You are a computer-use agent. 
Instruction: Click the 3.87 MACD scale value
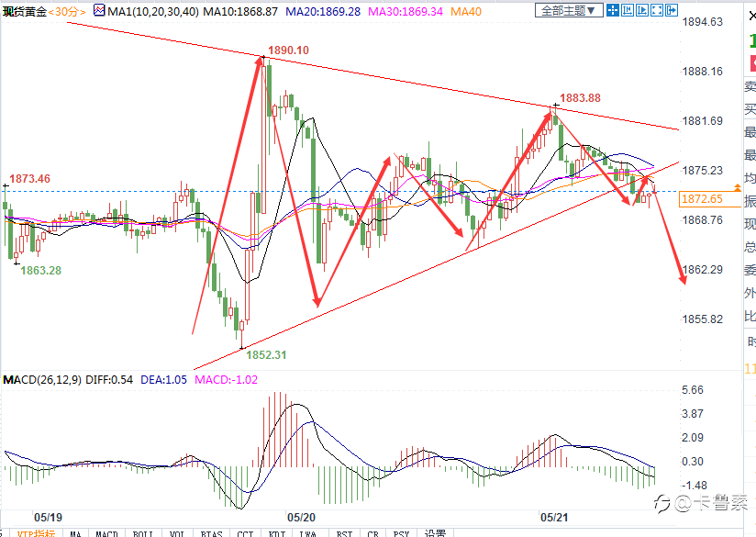click(693, 413)
